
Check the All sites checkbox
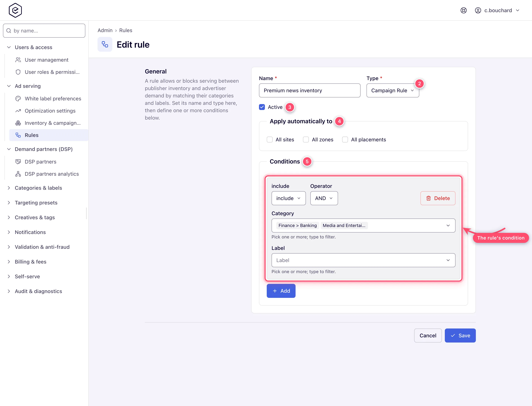tap(270, 140)
